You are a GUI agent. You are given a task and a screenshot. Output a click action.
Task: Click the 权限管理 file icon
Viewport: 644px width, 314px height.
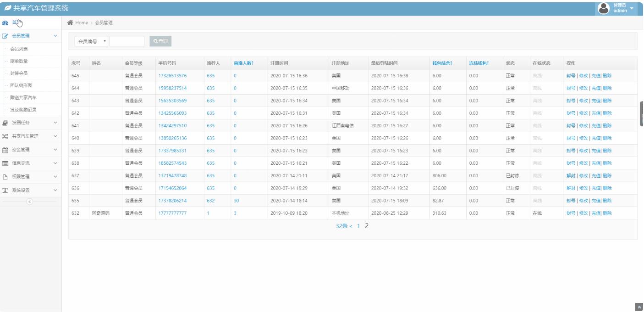pyautogui.click(x=5, y=176)
